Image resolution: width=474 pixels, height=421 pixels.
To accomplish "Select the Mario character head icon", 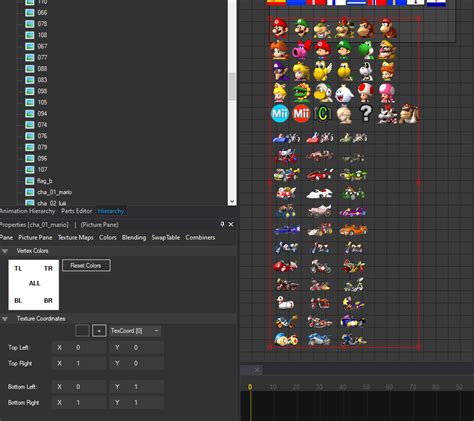I will [280, 29].
